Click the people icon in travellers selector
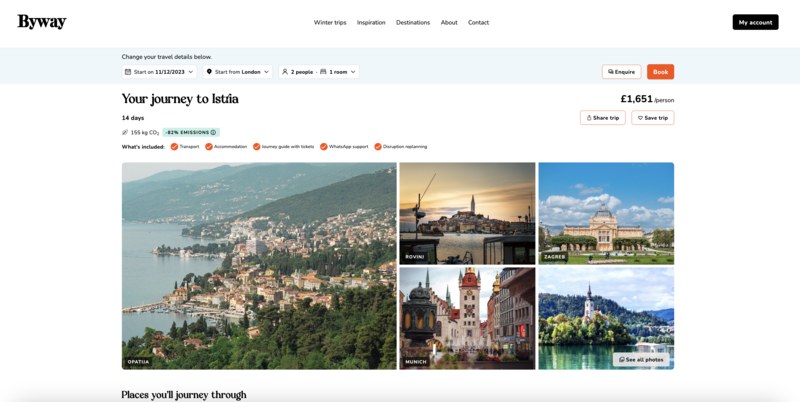Image resolution: width=800 pixels, height=402 pixels. coord(285,72)
